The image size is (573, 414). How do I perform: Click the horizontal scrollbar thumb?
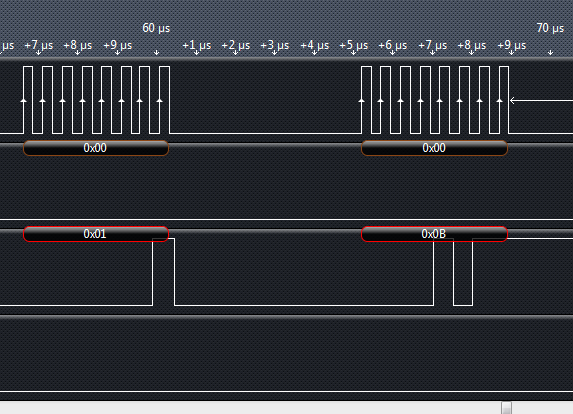(x=506, y=408)
